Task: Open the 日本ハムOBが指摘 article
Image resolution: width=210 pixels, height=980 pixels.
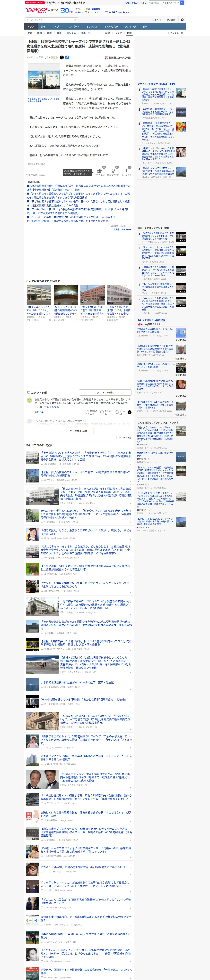Action: pos(85,936)
